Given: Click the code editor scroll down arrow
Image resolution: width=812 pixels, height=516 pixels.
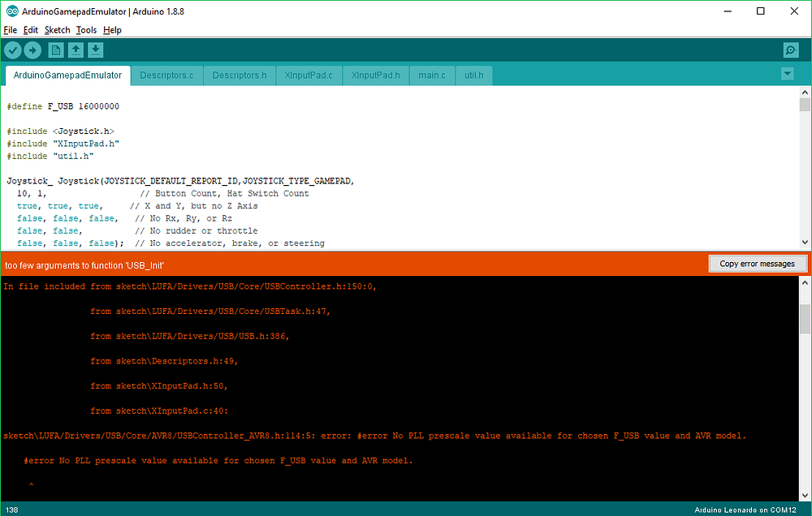Looking at the screenshot, I should click(805, 243).
